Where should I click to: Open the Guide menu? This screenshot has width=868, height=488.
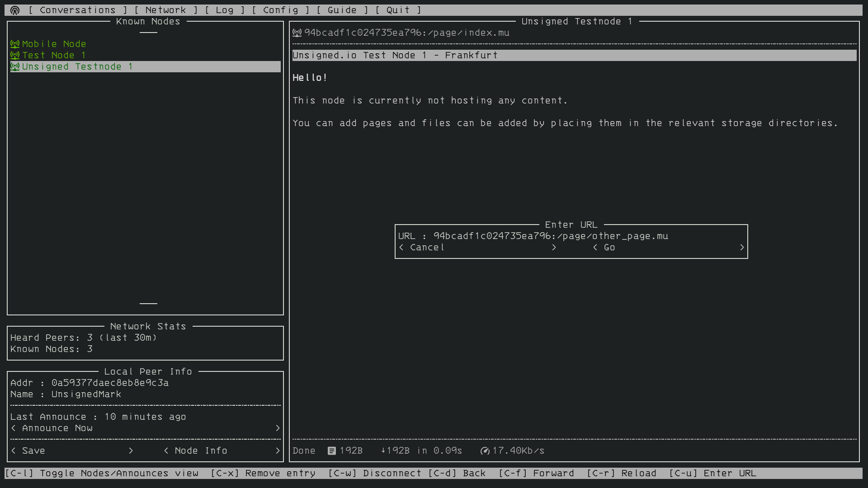click(343, 9)
